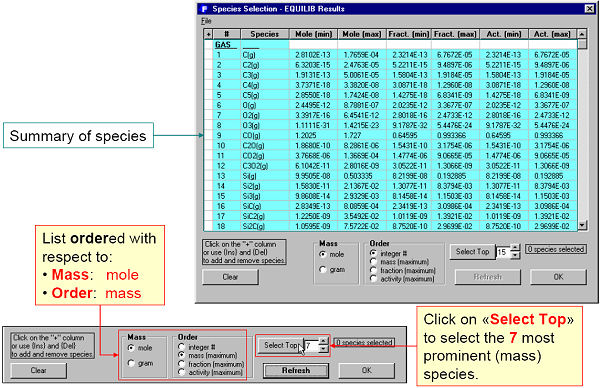This screenshot has width=600, height=388.
Task: Click the bold Refresh button in the lower panel
Action: click(x=296, y=370)
